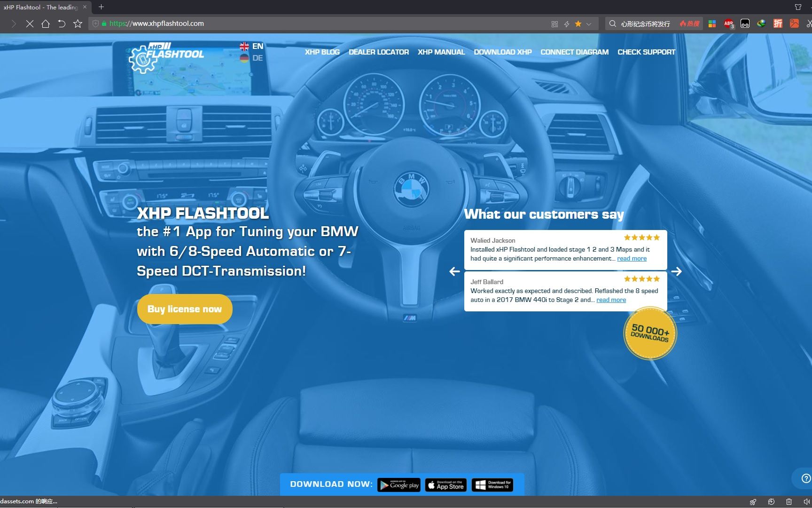The image size is (812, 508).
Task: Read more of Jeff Ballard's review
Action: (x=611, y=300)
